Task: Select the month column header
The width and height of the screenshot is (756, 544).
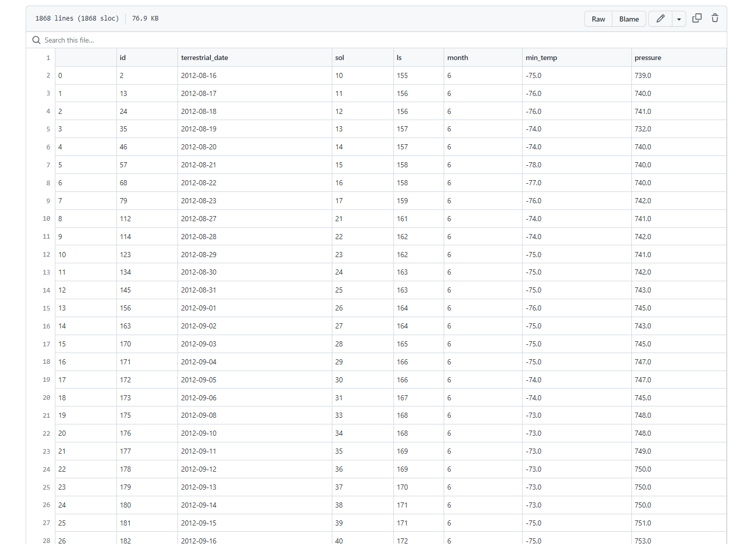Action: tap(457, 57)
